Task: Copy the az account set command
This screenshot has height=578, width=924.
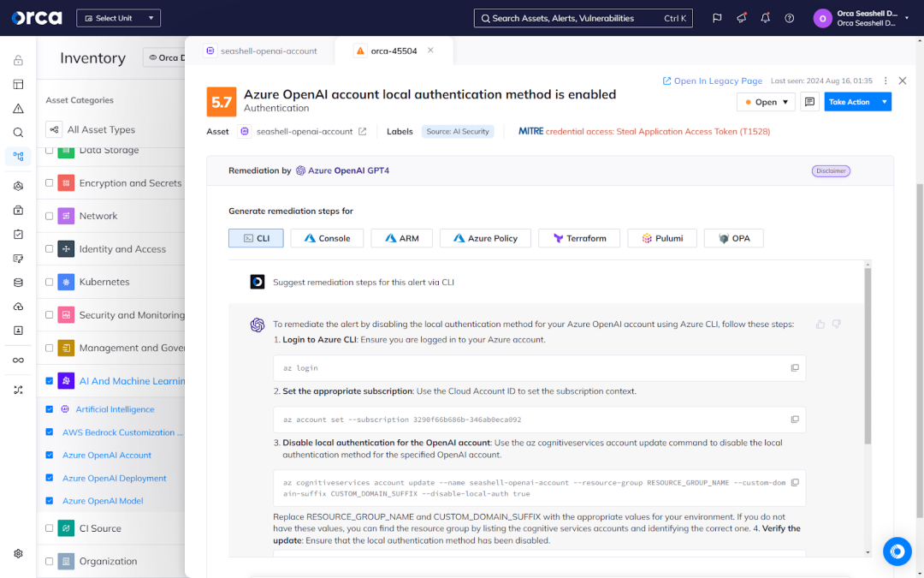Action: pyautogui.click(x=794, y=420)
